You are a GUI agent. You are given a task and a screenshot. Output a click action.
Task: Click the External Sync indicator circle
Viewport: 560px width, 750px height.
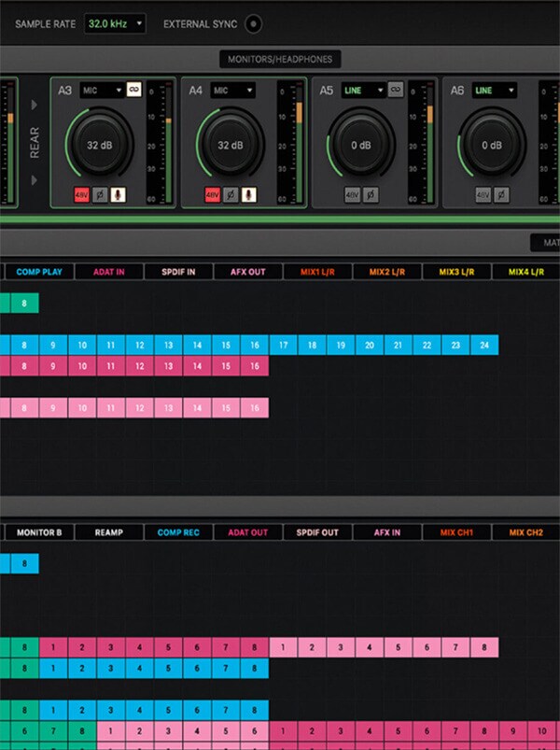pos(252,23)
